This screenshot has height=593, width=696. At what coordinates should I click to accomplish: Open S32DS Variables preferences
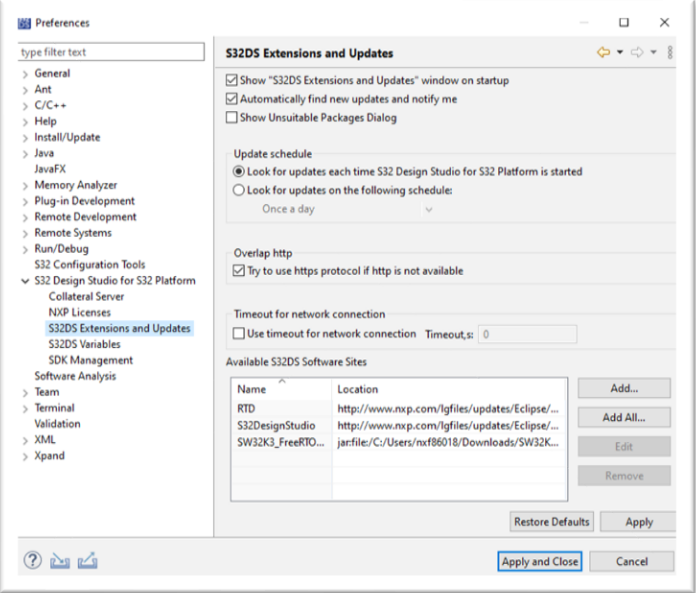(84, 344)
